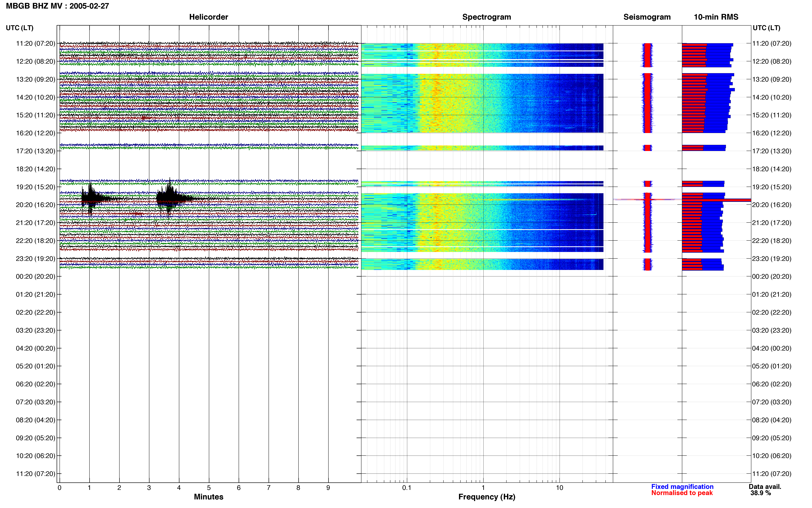The height and width of the screenshot is (508, 812).
Task: Click the left 08:20 (04:20) time label
Action: click(x=36, y=420)
